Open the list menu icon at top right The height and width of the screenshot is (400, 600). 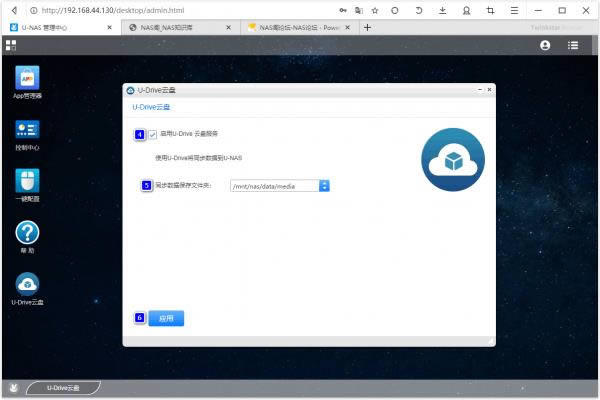[x=573, y=45]
